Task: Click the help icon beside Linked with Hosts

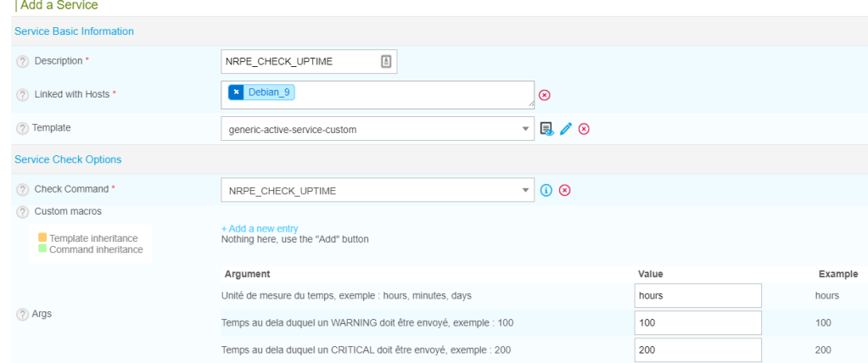Action: click(x=23, y=94)
